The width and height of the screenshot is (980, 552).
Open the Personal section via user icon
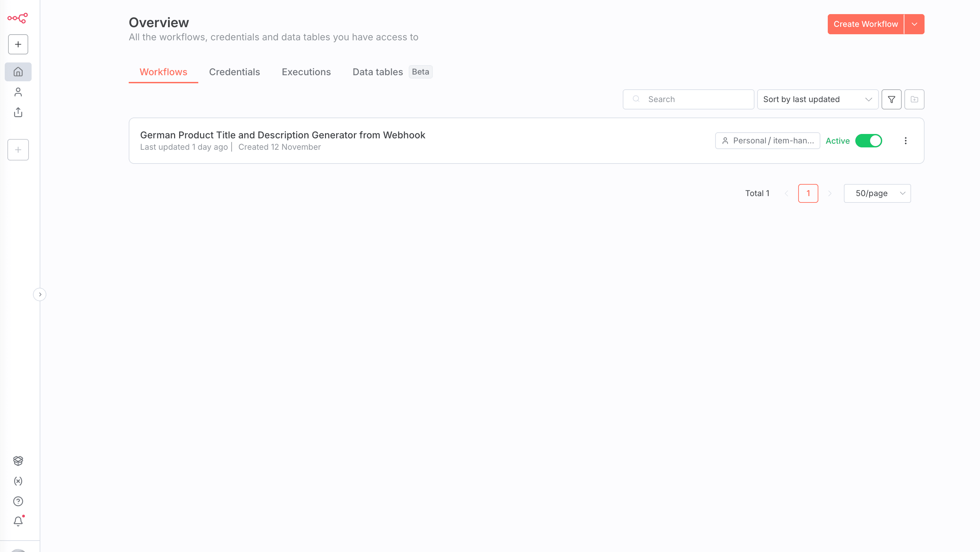[x=18, y=92]
